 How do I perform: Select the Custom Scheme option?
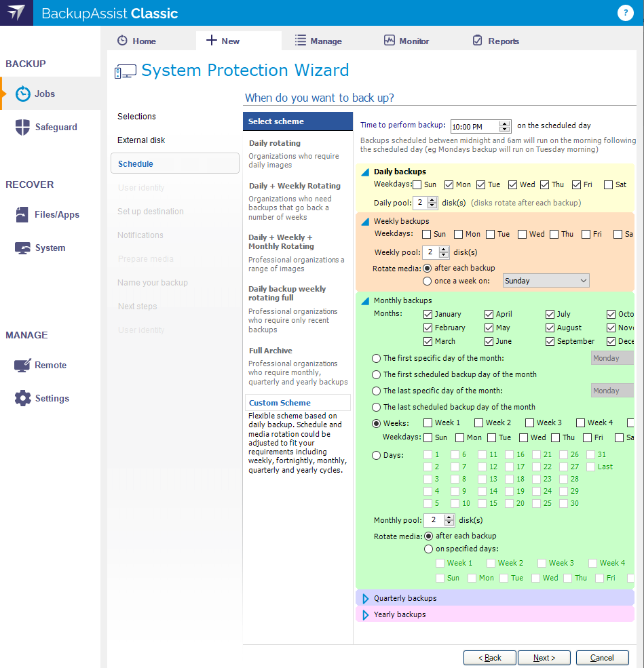pyautogui.click(x=297, y=403)
